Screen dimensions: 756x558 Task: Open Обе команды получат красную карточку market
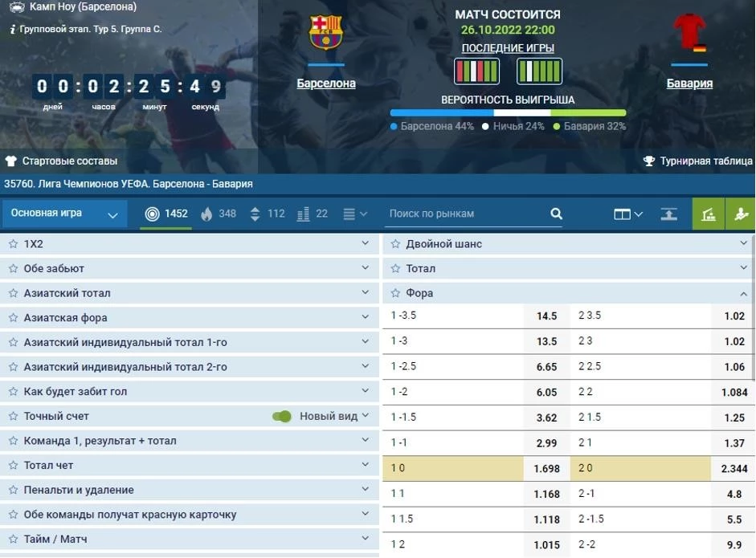[190, 514]
